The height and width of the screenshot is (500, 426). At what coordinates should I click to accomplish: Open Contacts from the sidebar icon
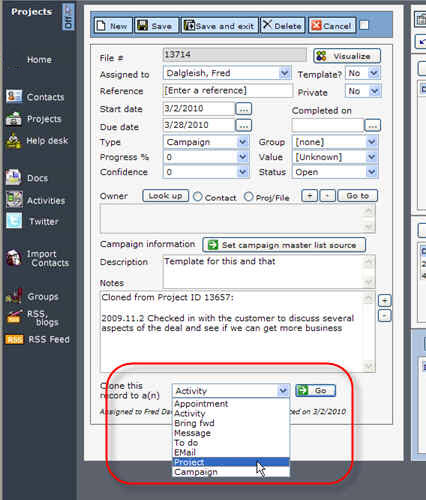(x=14, y=97)
